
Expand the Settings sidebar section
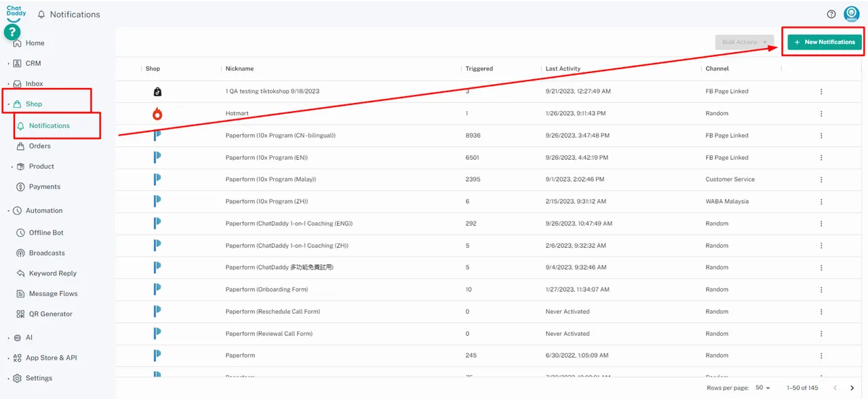tap(39, 378)
